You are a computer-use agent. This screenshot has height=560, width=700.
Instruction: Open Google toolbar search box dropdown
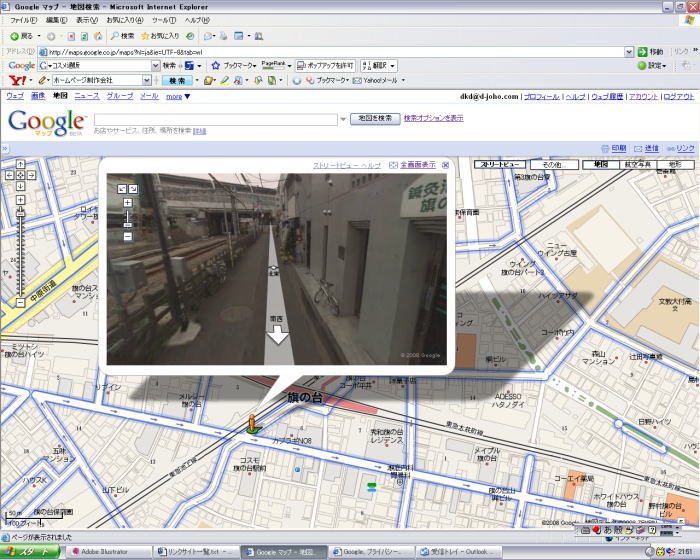[x=155, y=66]
